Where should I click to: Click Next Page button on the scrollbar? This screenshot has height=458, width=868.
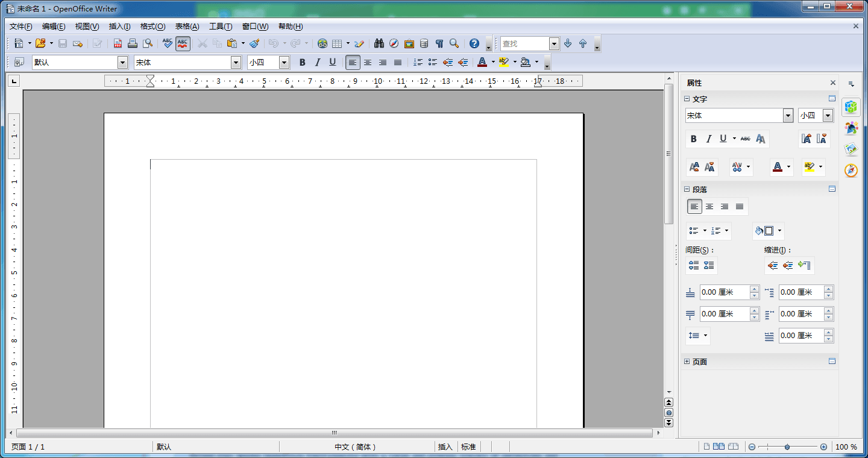[668, 423]
